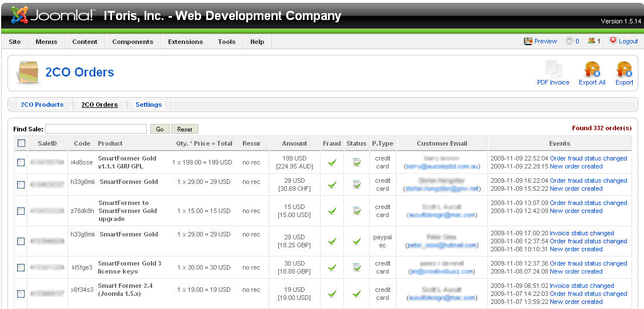Screen dimensions: 644x309
Task: Select checkbox for x8f34s3 order row
Action: point(21,294)
